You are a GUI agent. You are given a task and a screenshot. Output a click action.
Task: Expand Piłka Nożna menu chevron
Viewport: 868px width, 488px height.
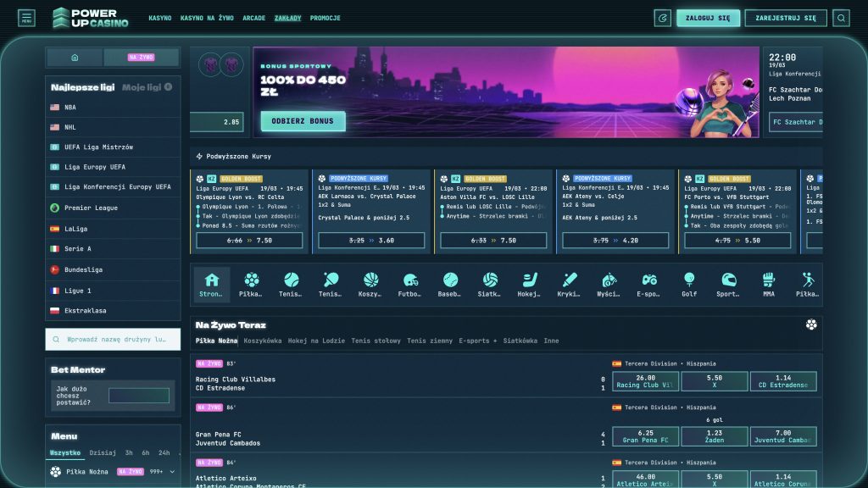click(172, 472)
